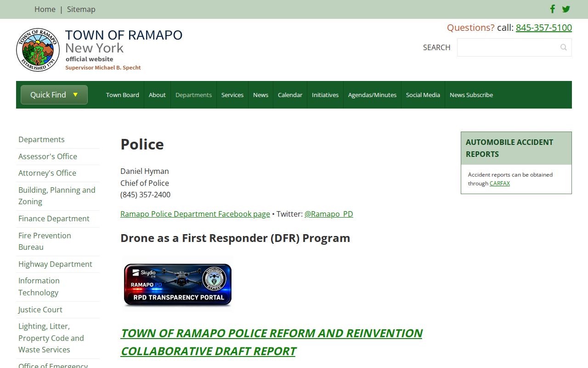Go to the Home link
Image resolution: width=588 pixels, height=368 pixels.
[x=45, y=9]
